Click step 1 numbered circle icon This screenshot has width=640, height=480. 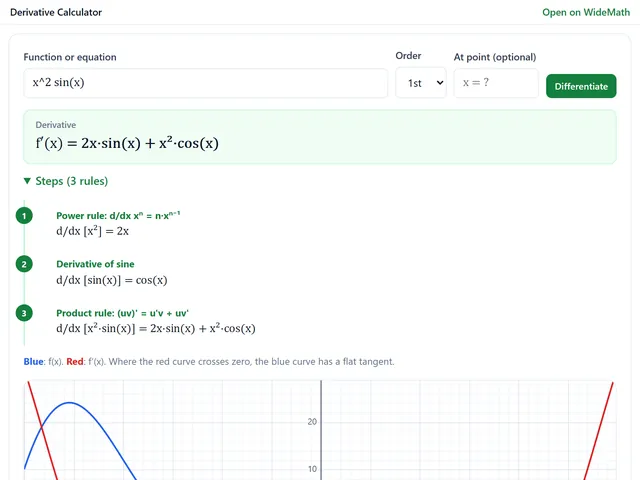(24, 216)
